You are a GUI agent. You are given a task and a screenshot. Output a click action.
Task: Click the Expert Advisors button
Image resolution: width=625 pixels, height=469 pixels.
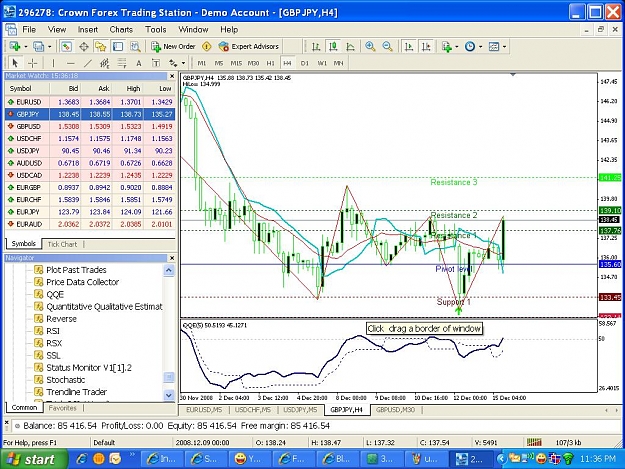(x=249, y=47)
